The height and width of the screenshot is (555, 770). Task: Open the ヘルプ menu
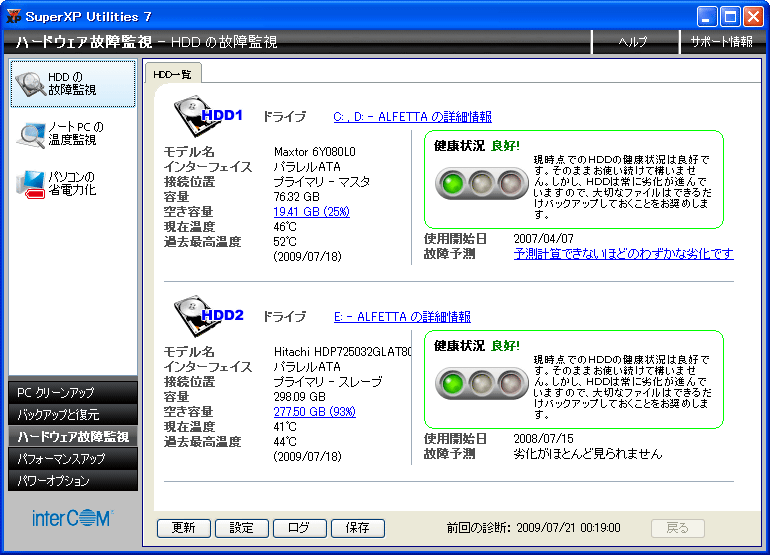[x=632, y=42]
